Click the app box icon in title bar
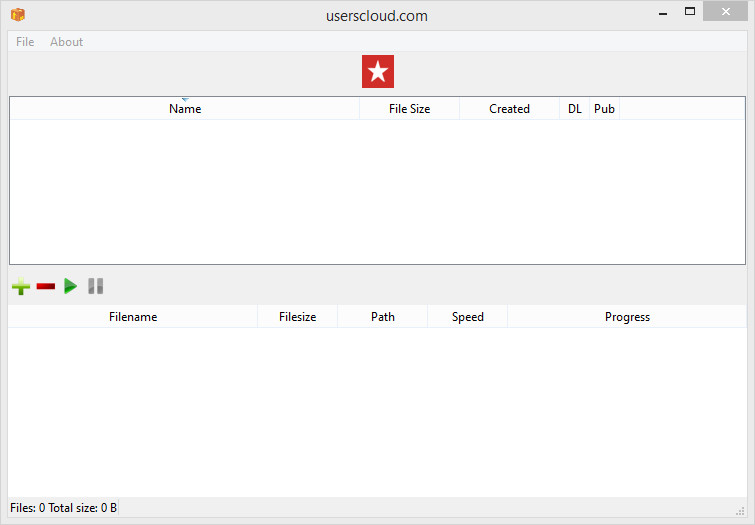This screenshot has width=755, height=525. (x=18, y=14)
